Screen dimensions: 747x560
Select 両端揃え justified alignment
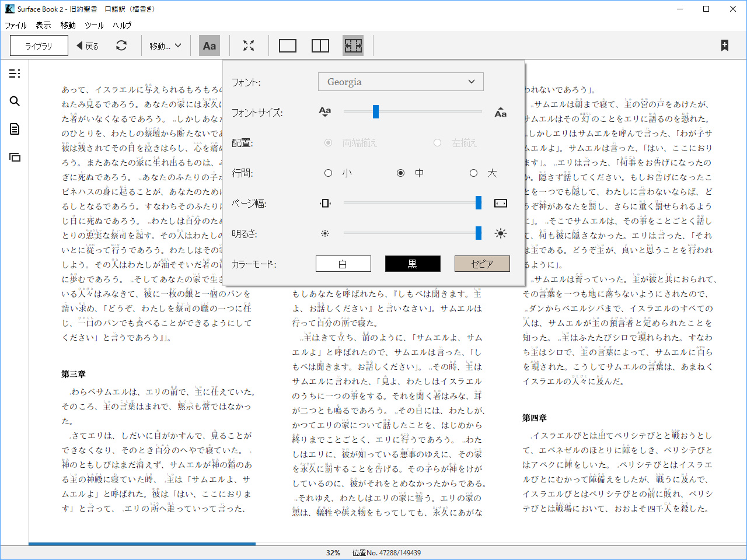tap(328, 142)
